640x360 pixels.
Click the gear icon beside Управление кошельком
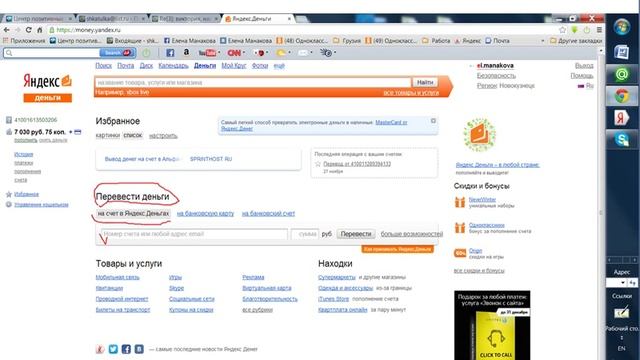pos(9,204)
